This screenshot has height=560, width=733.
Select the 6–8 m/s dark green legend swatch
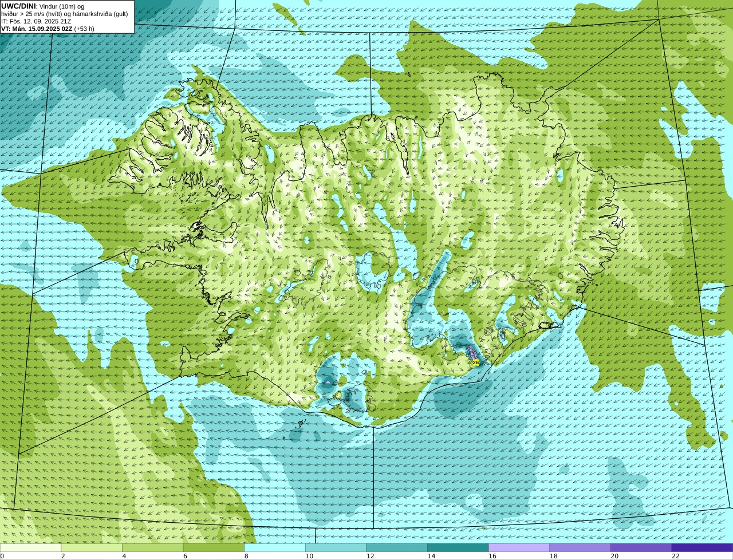214,547
